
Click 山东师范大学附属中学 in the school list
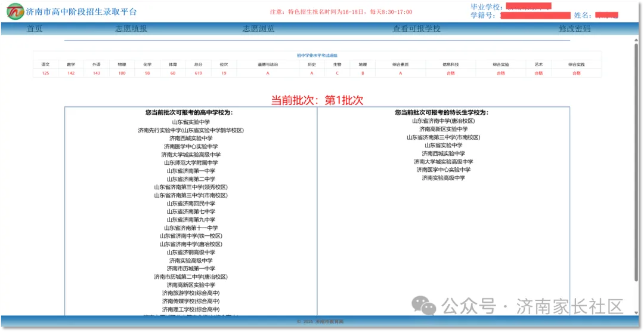tap(191, 163)
